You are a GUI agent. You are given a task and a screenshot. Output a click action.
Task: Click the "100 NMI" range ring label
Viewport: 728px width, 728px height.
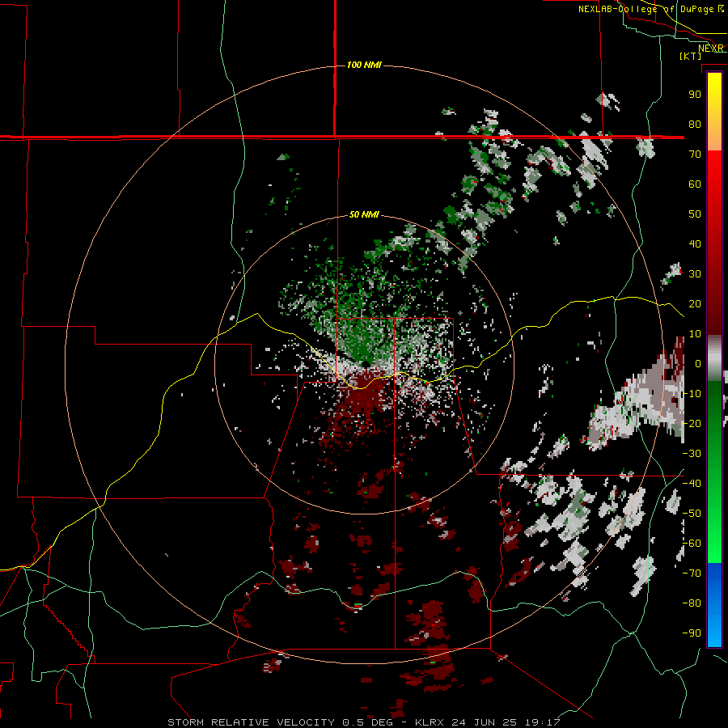pos(364,65)
